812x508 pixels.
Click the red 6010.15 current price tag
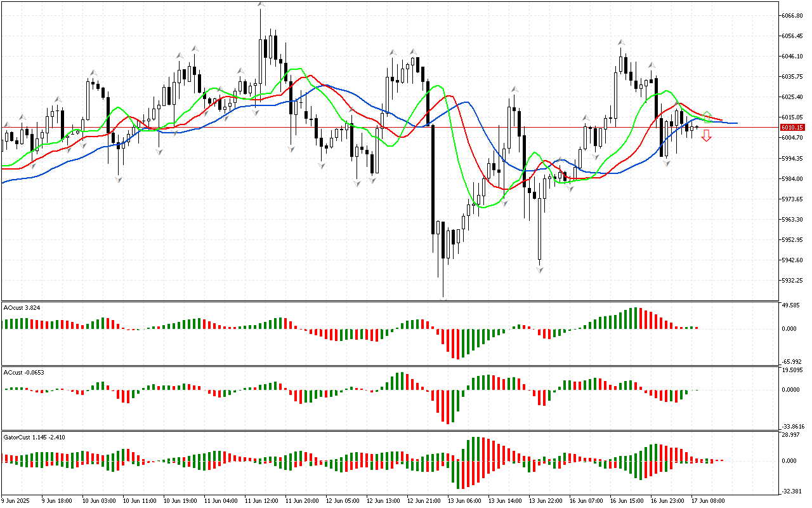coord(792,128)
